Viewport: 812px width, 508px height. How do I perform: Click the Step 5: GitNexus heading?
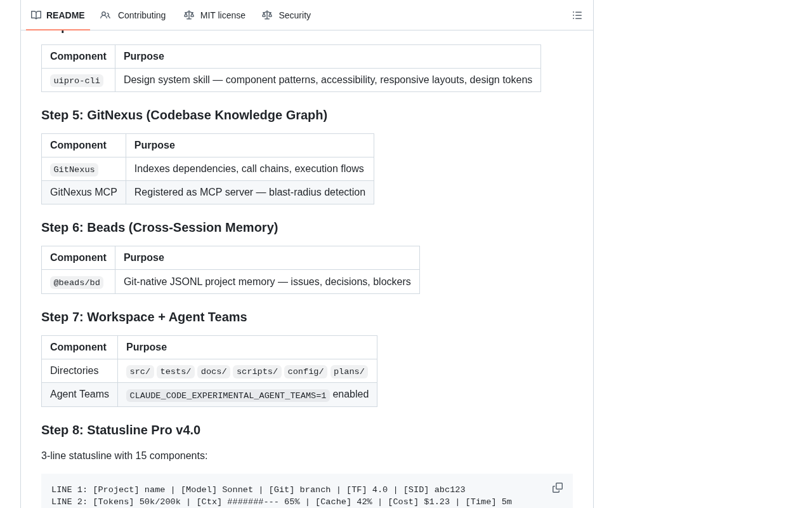[x=184, y=115]
